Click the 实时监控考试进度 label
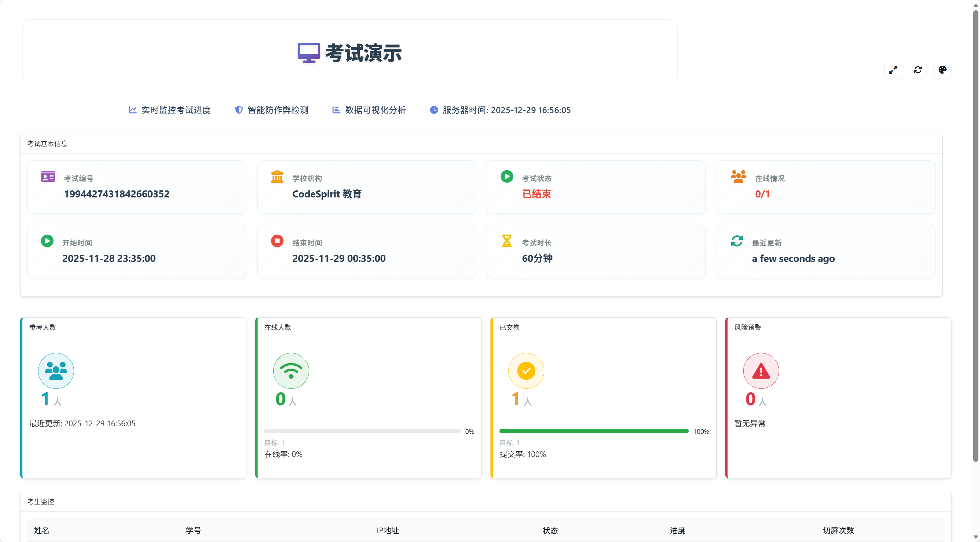This screenshot has height=542, width=980. point(176,110)
